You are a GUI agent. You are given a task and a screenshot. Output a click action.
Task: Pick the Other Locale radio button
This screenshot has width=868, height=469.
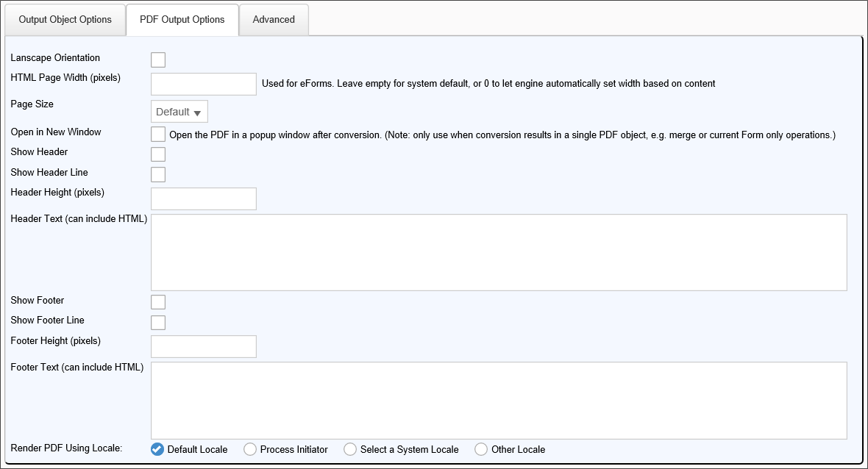click(481, 449)
